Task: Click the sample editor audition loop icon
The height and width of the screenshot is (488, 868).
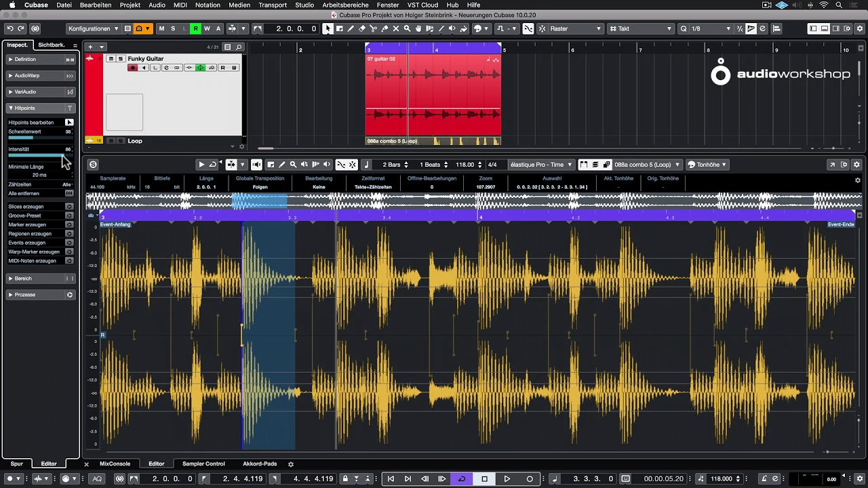Action: (213, 165)
